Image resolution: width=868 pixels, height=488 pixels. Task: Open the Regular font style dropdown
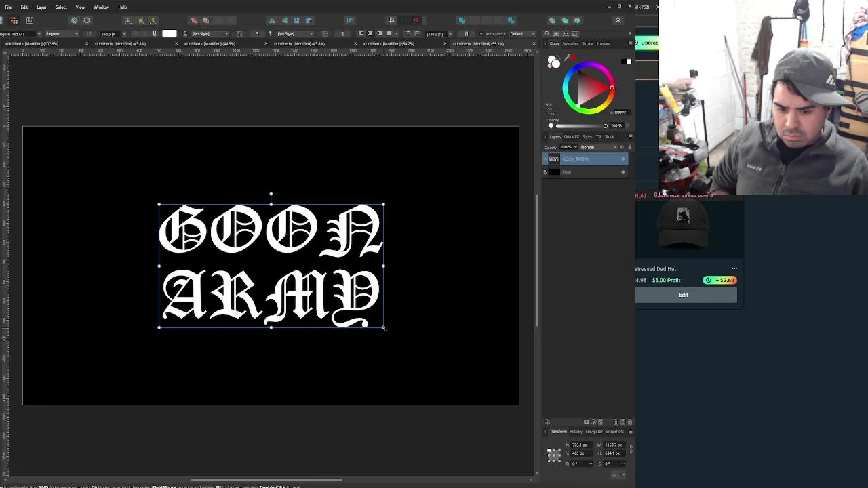pos(62,33)
